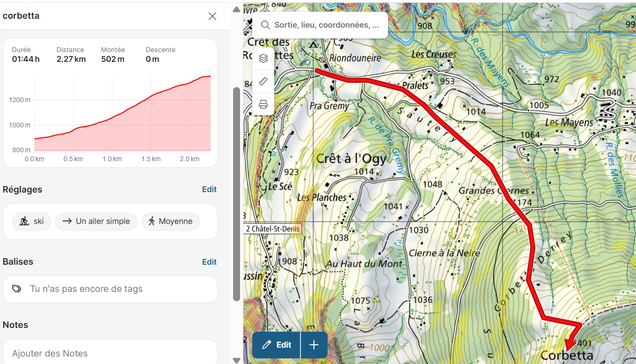Click the tag icon in Balises
The image size is (636, 364).
tap(17, 289)
